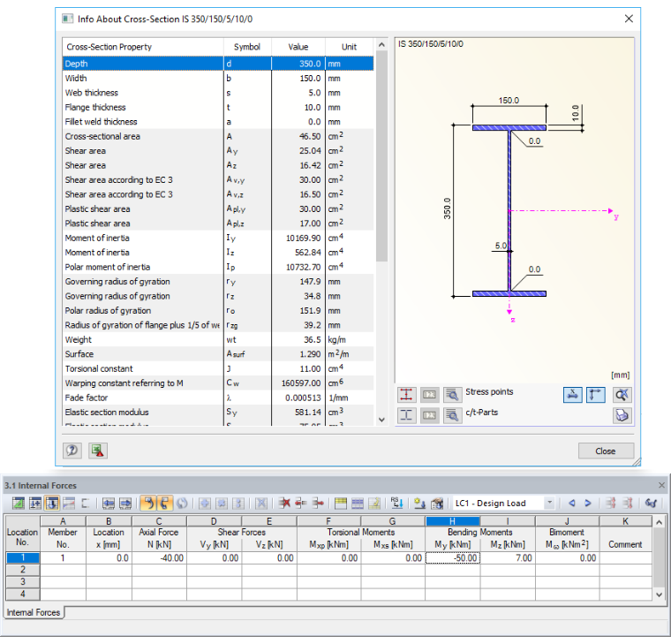The image size is (671, 644).
Task: Click the Gσ stress toolbar icon
Action: coord(651,504)
